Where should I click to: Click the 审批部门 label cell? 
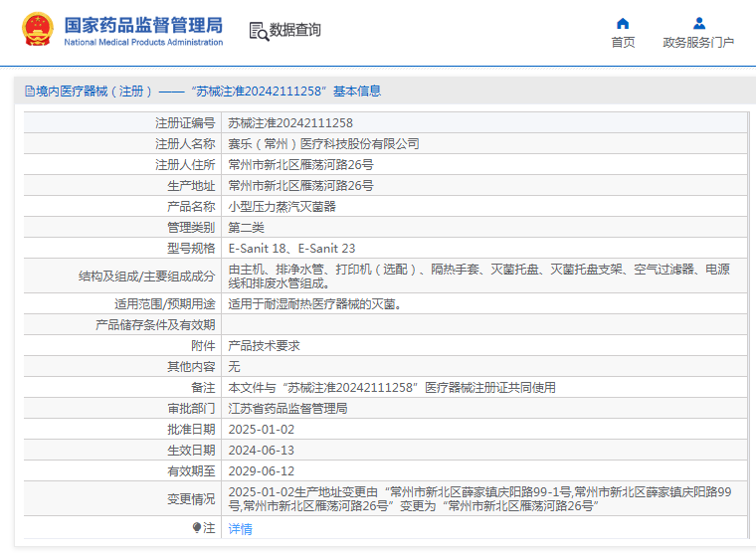pos(122,409)
